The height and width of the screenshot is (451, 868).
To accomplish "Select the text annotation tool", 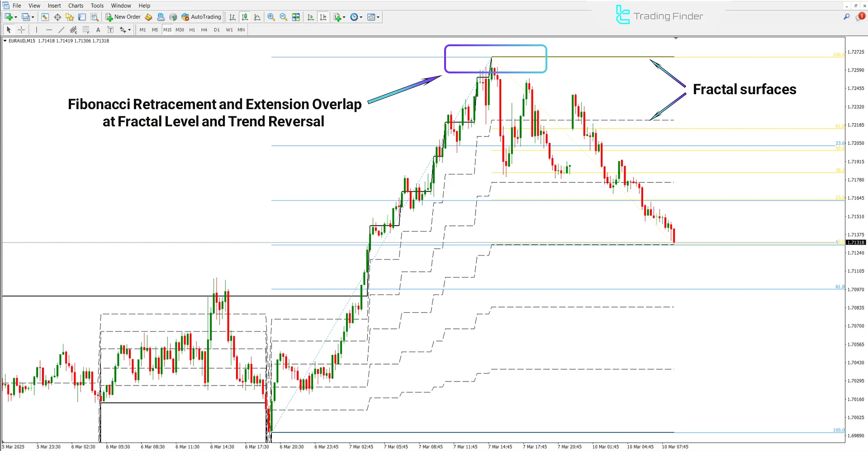I will click(x=98, y=29).
